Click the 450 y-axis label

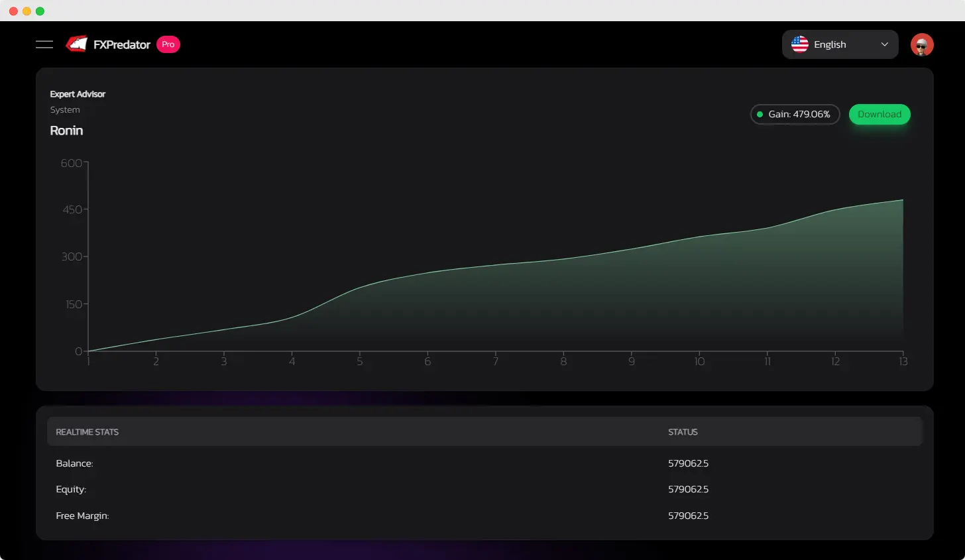72,209
